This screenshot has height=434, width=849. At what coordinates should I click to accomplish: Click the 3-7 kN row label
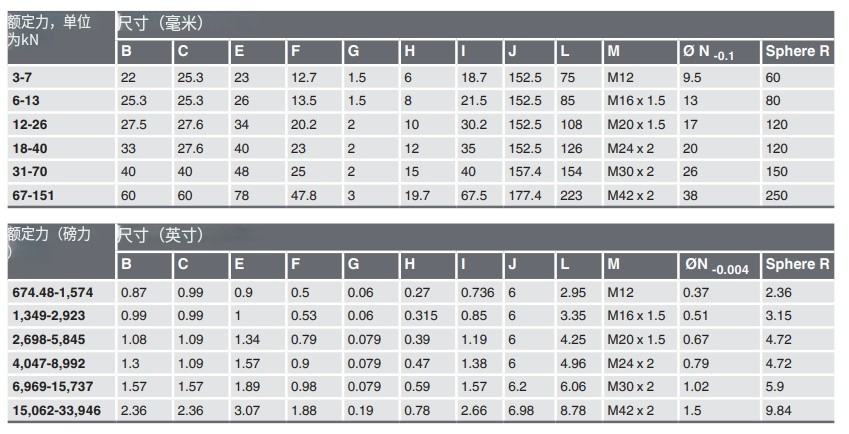click(22, 77)
